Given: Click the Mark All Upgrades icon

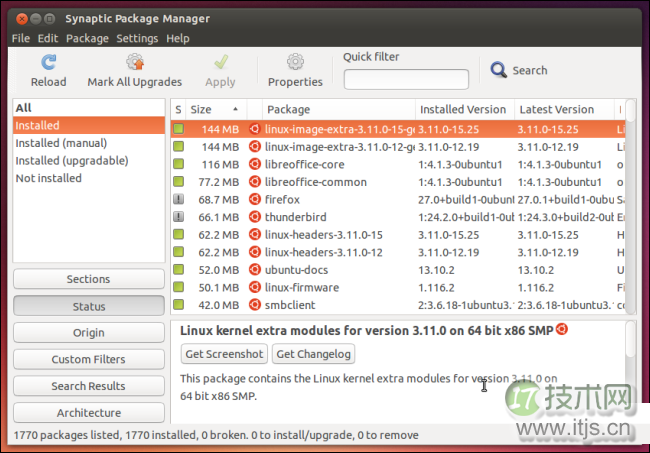Looking at the screenshot, I should pos(135,62).
